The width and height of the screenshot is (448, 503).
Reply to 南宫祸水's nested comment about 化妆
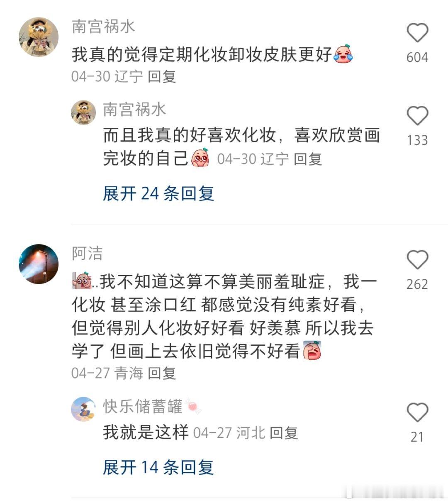tap(308, 159)
